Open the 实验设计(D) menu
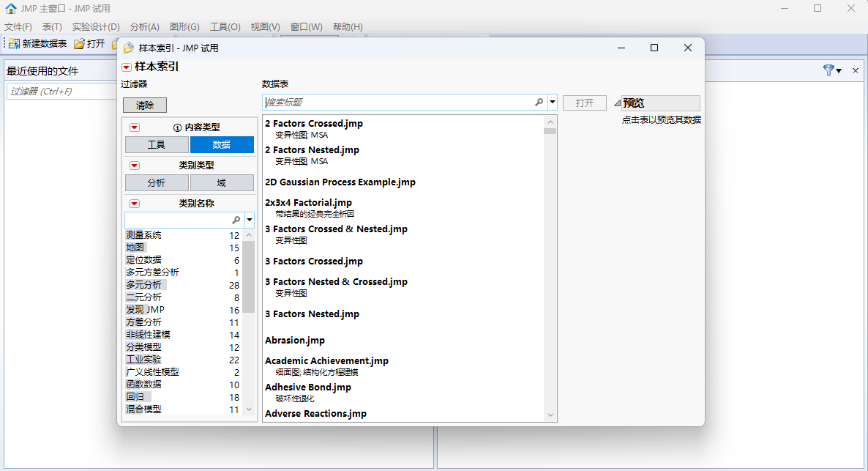 click(x=96, y=27)
